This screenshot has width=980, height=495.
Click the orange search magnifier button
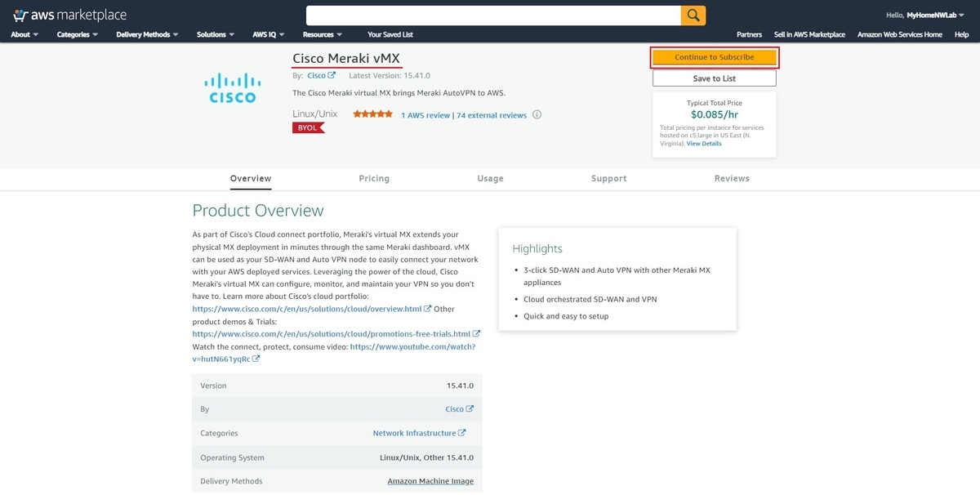coord(693,16)
